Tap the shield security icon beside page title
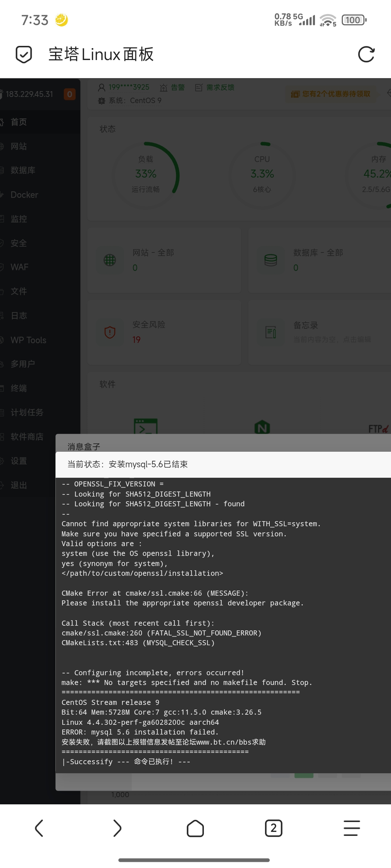Viewport: 391px width, 868px height. click(x=24, y=55)
